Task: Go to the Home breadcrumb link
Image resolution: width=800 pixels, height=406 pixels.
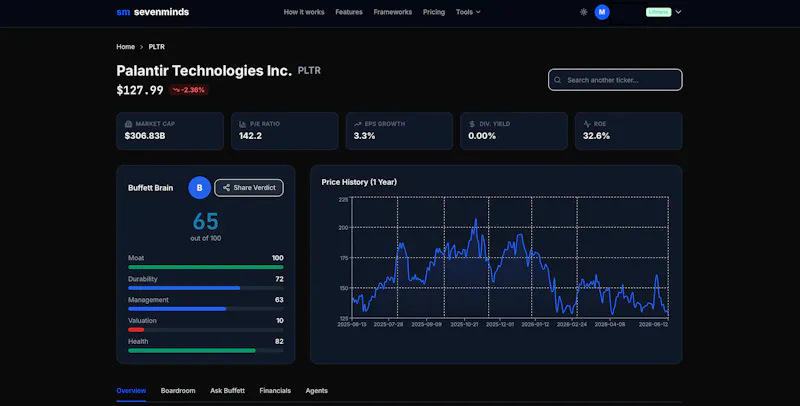Action: coord(126,46)
